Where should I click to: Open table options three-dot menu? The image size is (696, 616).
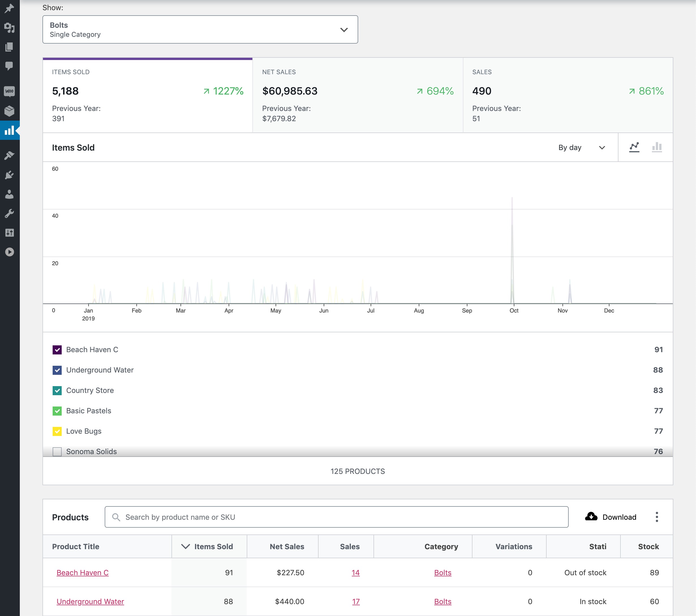(x=656, y=517)
